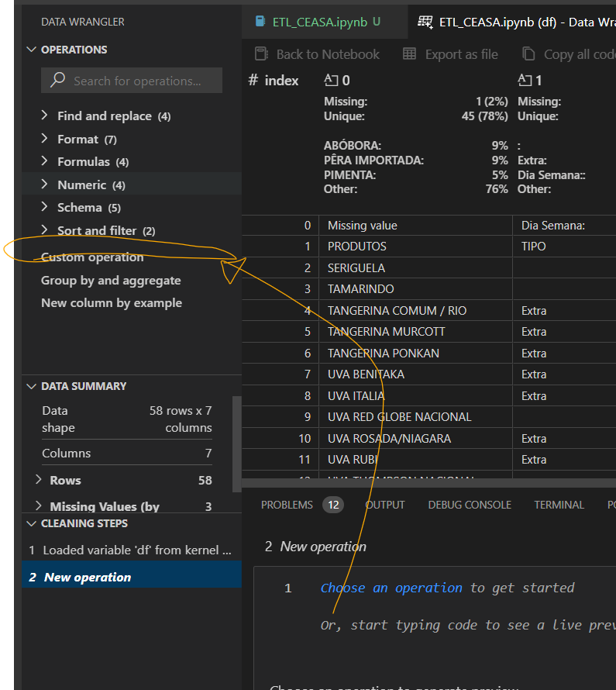Screen dimensions: 616x690
Task: Click the Data Wrangler icon on the df tab
Action: pyautogui.click(x=425, y=22)
